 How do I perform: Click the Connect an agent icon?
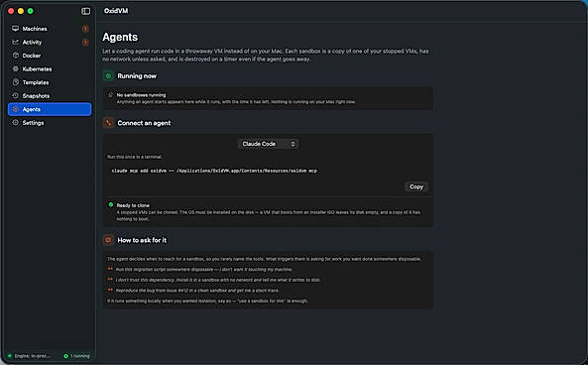click(108, 123)
